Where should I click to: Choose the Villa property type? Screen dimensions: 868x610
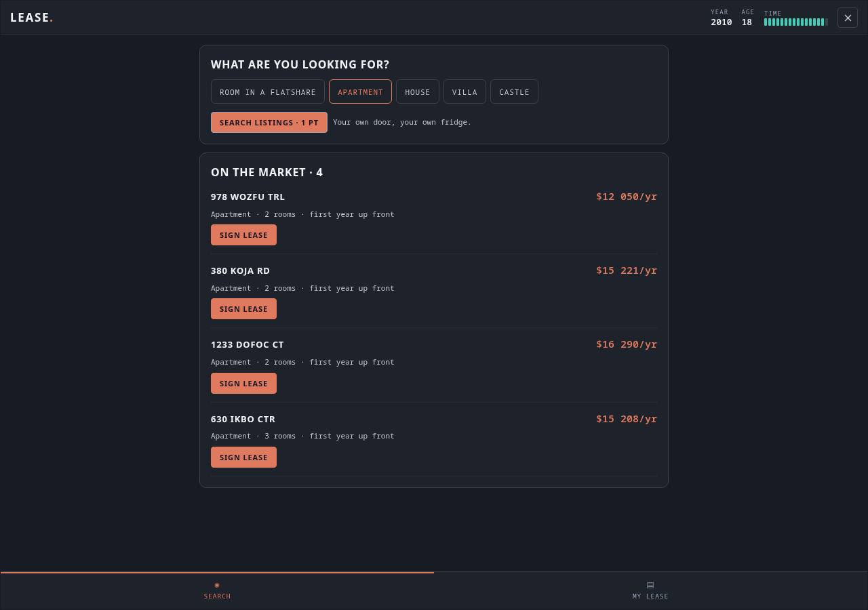coord(465,91)
